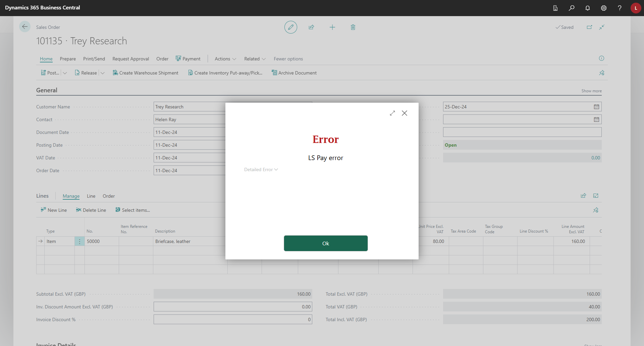This screenshot has width=644, height=346.
Task: Open the Related dropdown menu
Action: (x=255, y=59)
